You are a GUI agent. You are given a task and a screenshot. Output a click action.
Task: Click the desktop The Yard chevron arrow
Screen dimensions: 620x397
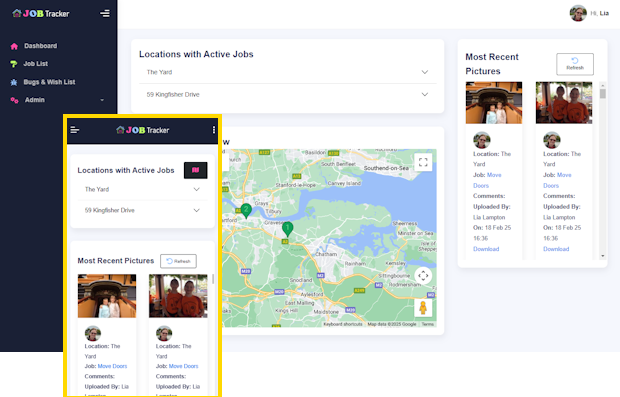click(x=425, y=72)
